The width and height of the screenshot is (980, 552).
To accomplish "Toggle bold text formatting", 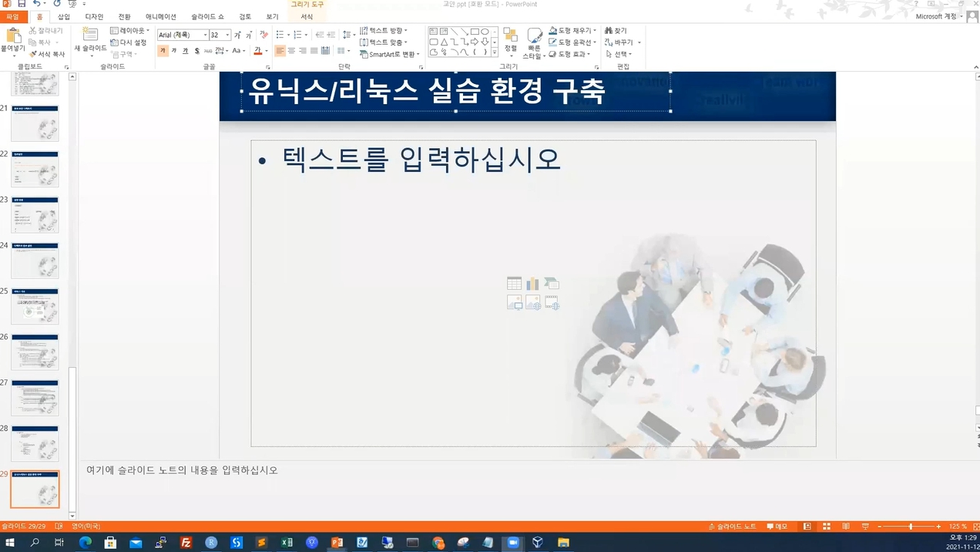I will pos(163,51).
